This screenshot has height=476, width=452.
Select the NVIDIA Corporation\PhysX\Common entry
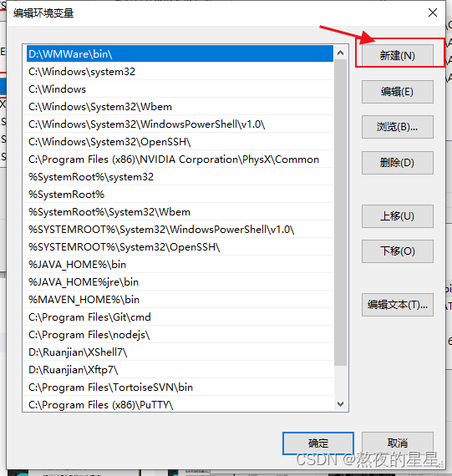[x=179, y=160]
